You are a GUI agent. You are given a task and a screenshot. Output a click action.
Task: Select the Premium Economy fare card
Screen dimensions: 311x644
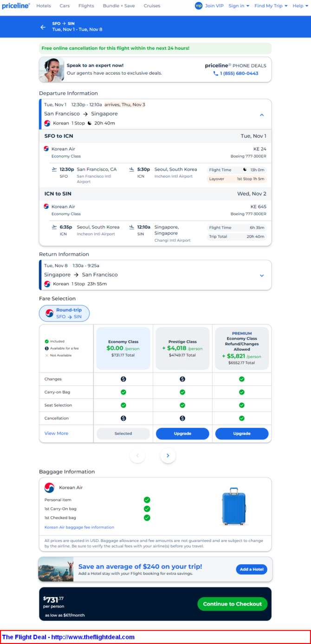click(242, 348)
